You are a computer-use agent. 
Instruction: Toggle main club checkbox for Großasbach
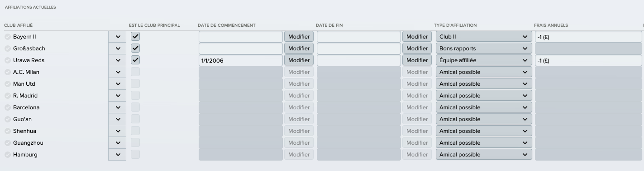[x=135, y=48]
